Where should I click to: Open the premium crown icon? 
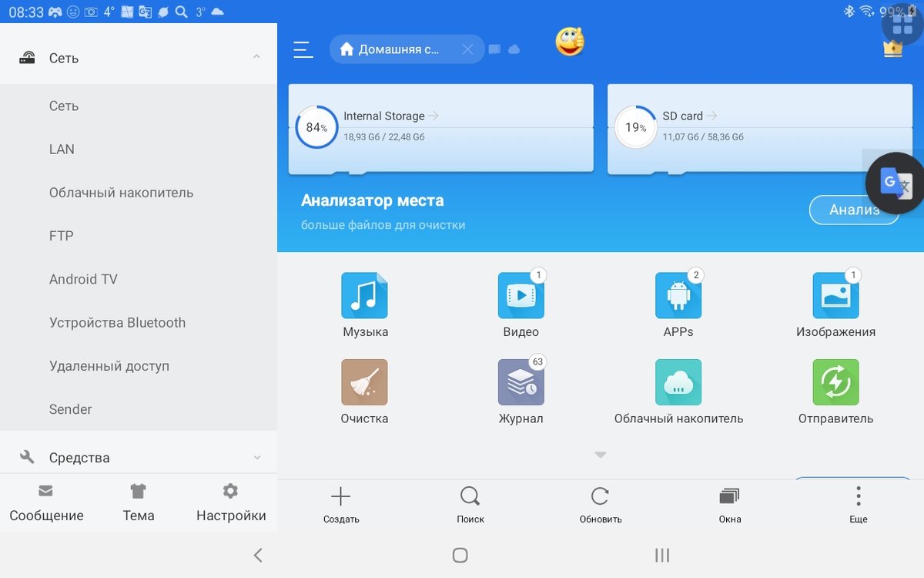click(x=892, y=49)
